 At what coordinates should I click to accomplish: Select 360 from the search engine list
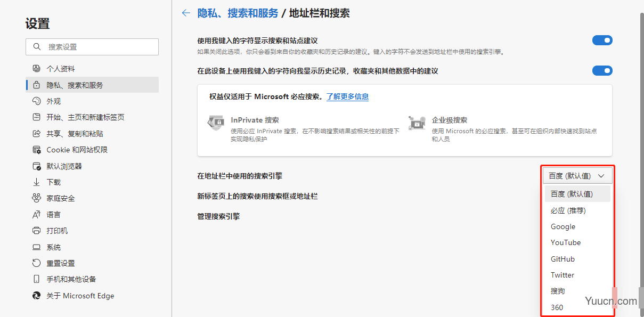tap(577, 307)
